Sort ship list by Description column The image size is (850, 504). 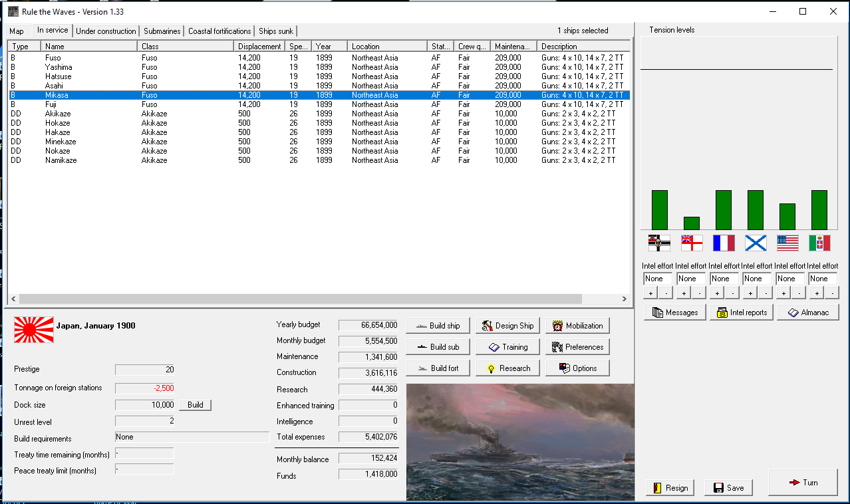tap(583, 47)
